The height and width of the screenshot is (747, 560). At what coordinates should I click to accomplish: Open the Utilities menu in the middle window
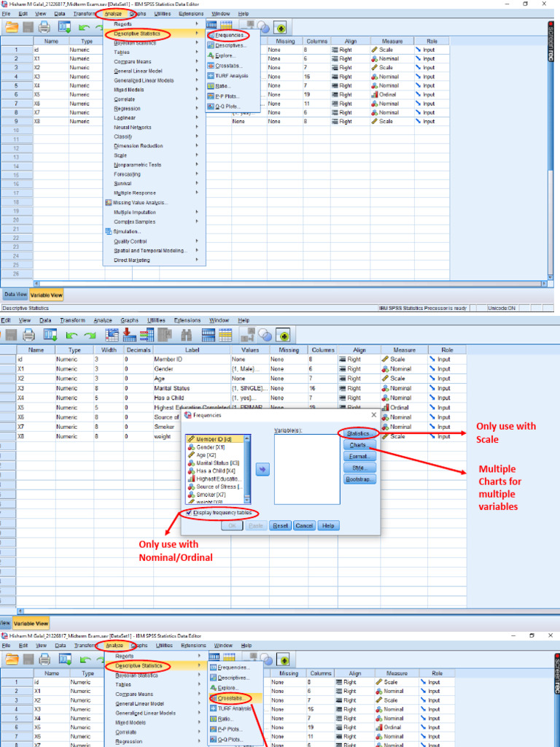[x=156, y=320]
